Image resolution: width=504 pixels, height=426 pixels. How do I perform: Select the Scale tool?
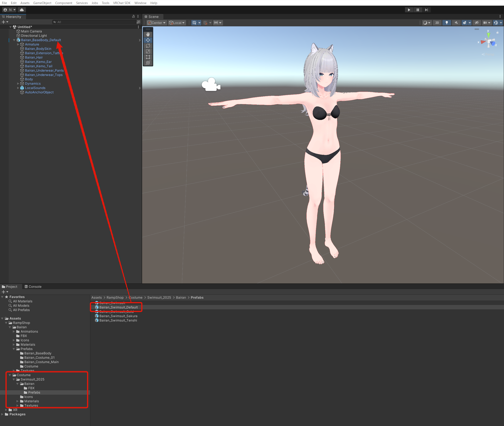click(148, 51)
